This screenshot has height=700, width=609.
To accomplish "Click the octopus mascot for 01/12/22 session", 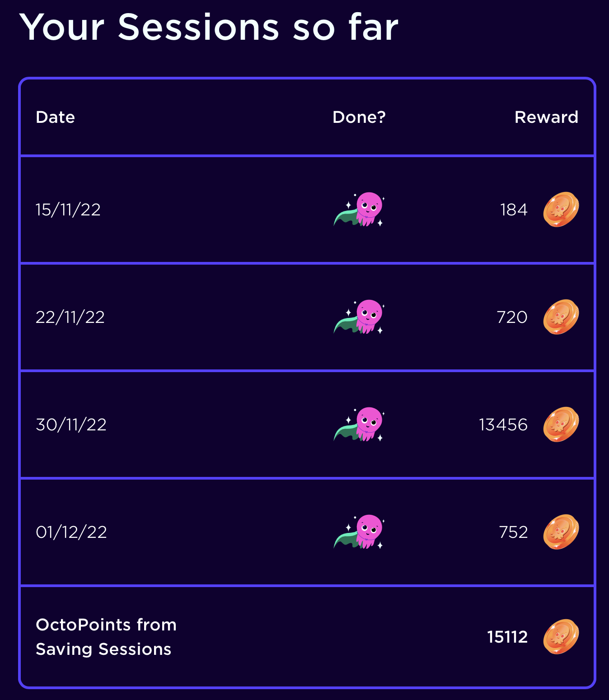I will point(359,532).
